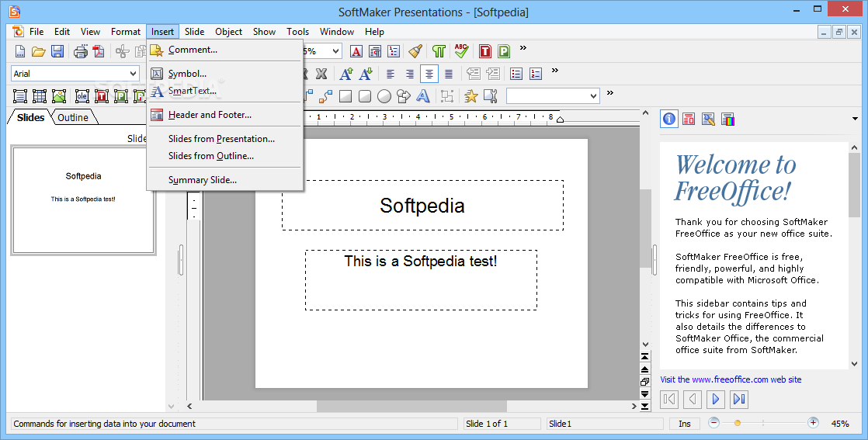Choose Comment... from the Insert menu
The image size is (868, 440).
tap(224, 50)
